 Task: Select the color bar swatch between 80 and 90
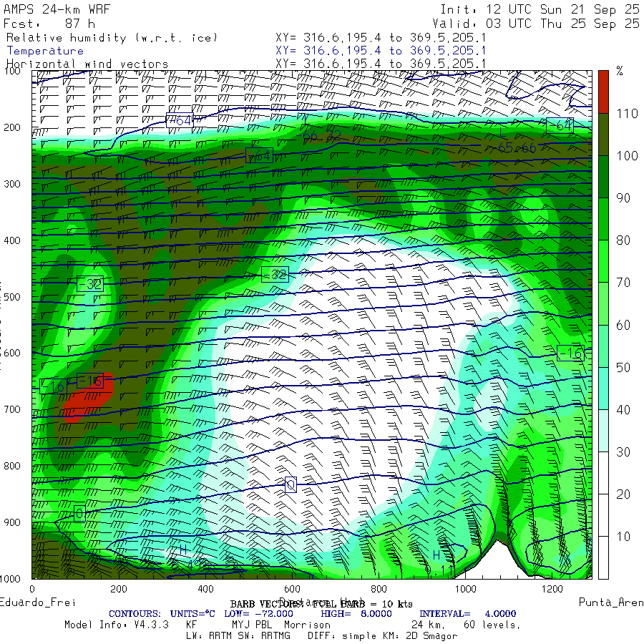603,219
